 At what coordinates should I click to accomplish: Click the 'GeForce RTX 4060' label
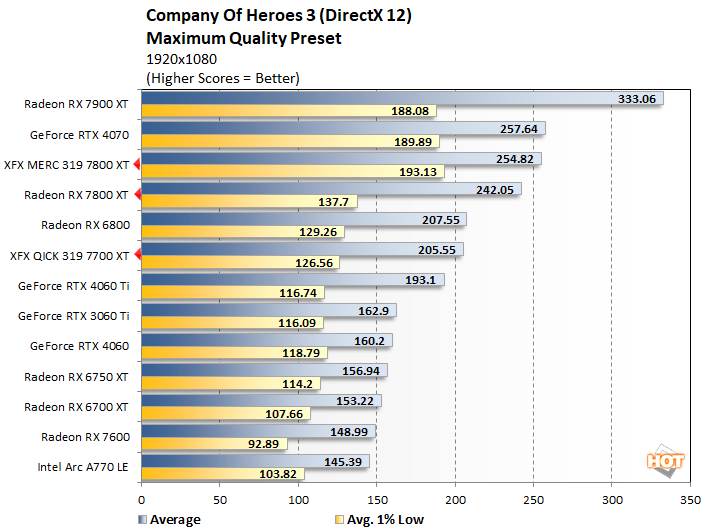pyautogui.click(x=79, y=346)
